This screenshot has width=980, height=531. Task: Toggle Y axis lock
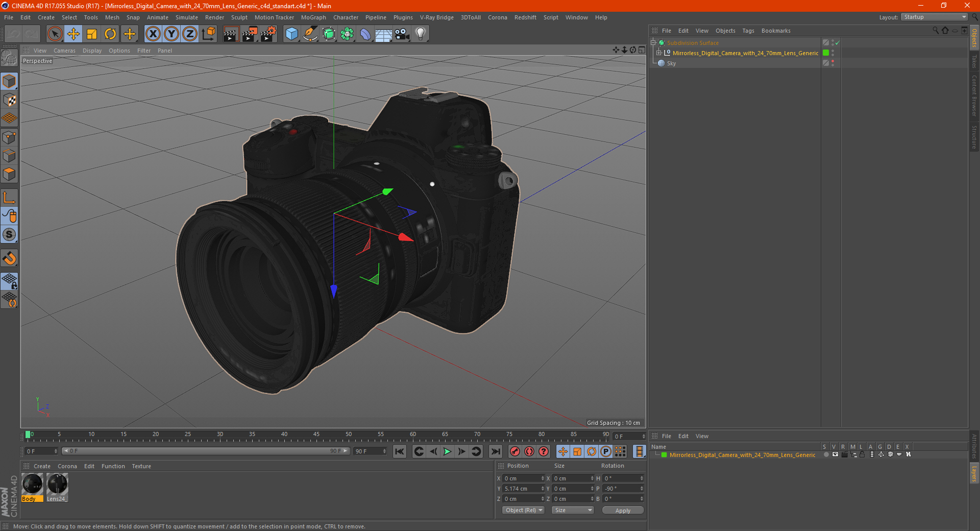[171, 34]
